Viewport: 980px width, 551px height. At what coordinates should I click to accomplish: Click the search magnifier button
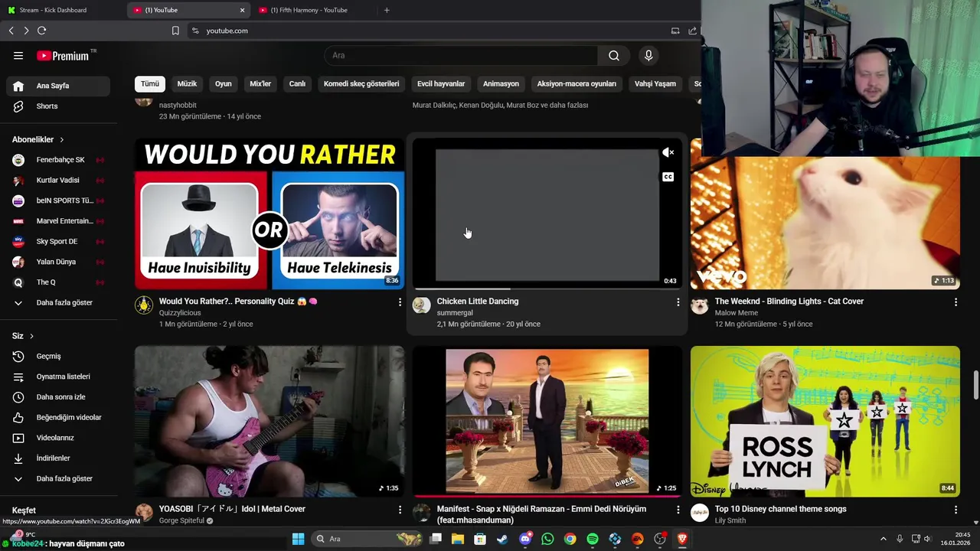tap(614, 55)
